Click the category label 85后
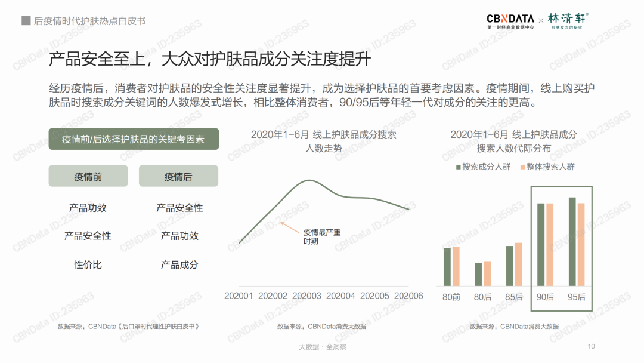 (x=514, y=297)
